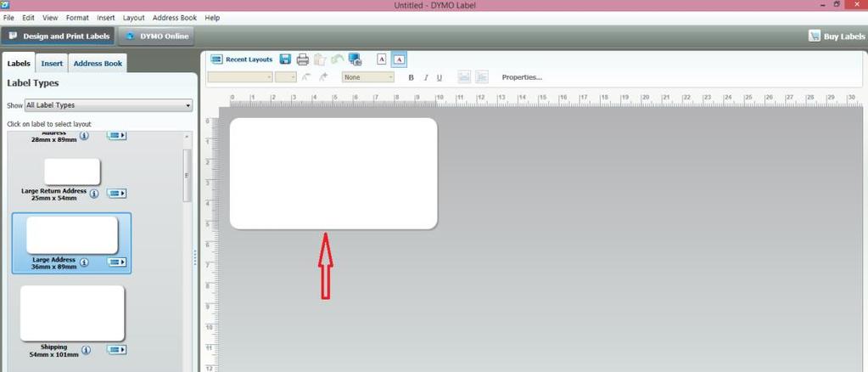Viewport: 868px width, 372px height.
Task: Open the Insert menu
Action: [x=106, y=18]
